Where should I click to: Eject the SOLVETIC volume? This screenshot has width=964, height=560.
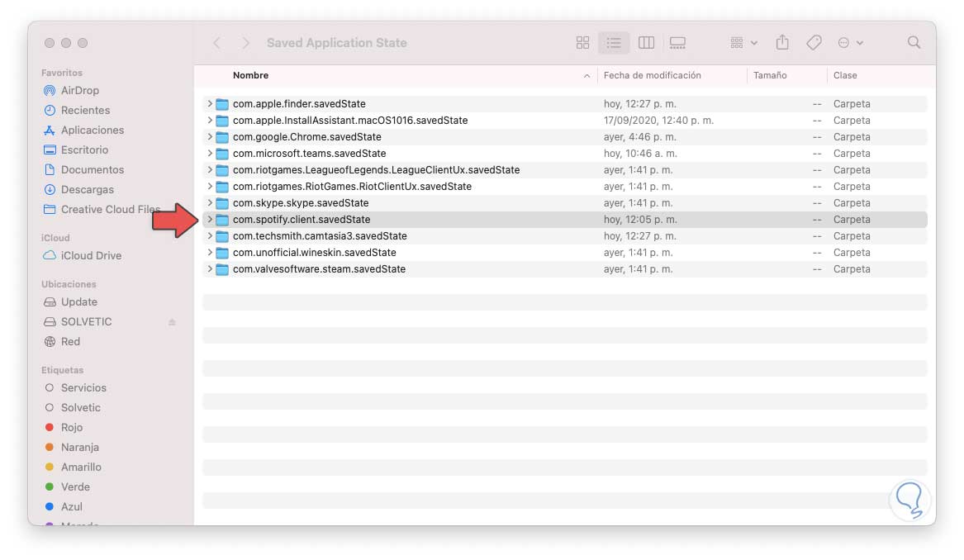point(173,321)
